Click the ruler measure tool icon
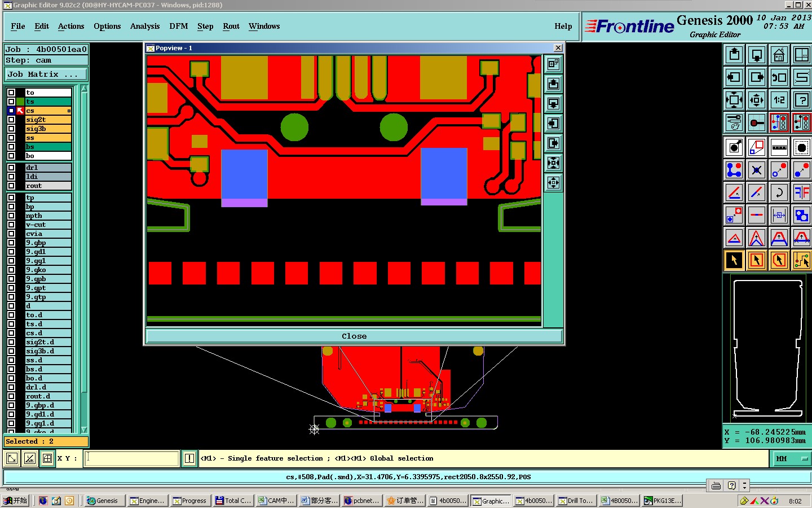This screenshot has width=812, height=508. (779, 147)
